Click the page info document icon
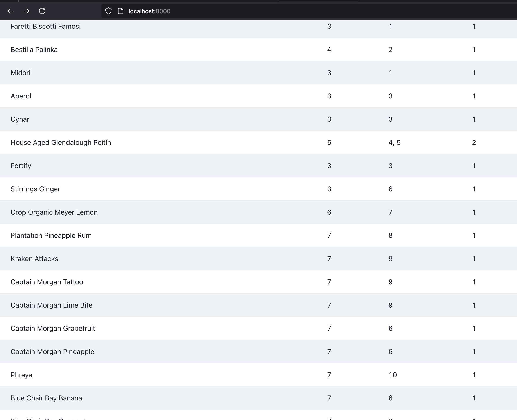 point(120,11)
